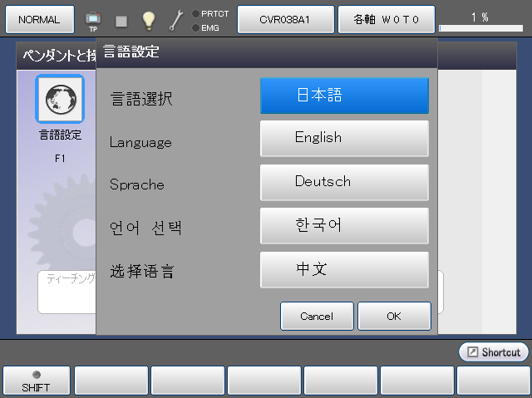
Task: Open the Shortcut menu
Action: click(x=494, y=352)
